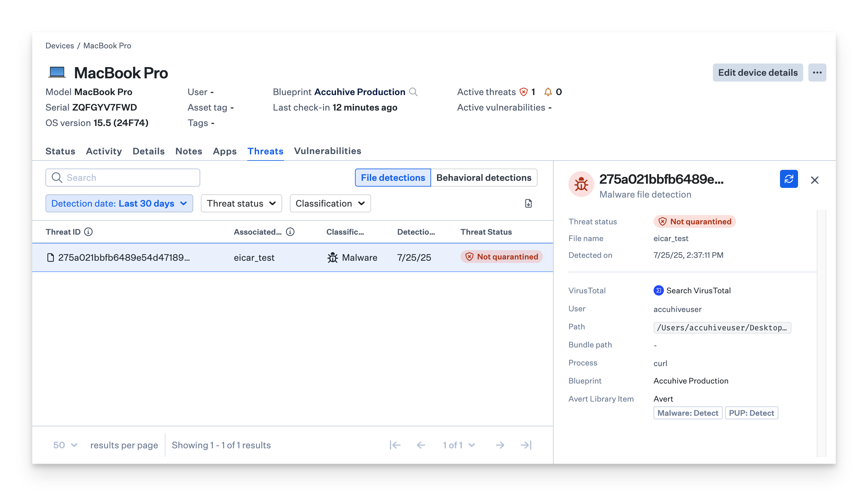868x496 pixels.
Task: Go to first page arrow icon
Action: pyautogui.click(x=395, y=445)
